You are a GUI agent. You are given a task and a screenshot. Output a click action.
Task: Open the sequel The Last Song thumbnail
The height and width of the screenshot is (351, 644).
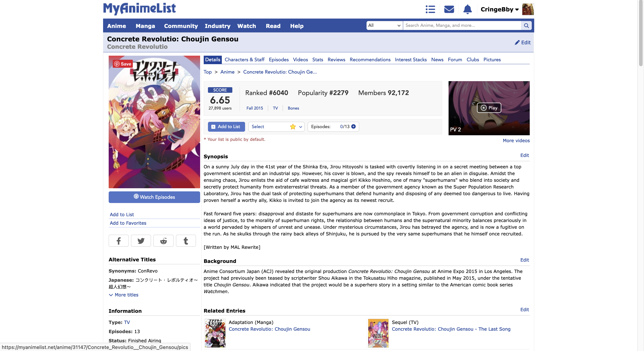coord(378,333)
